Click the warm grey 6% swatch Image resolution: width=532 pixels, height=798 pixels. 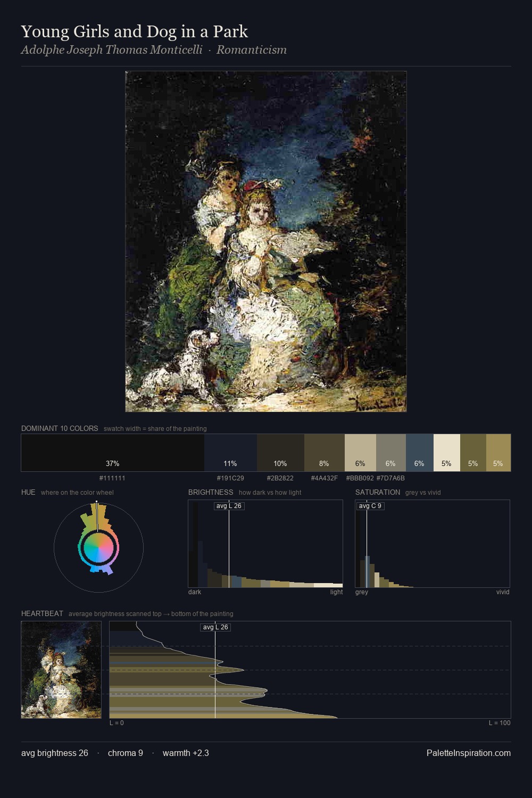pyautogui.click(x=391, y=453)
